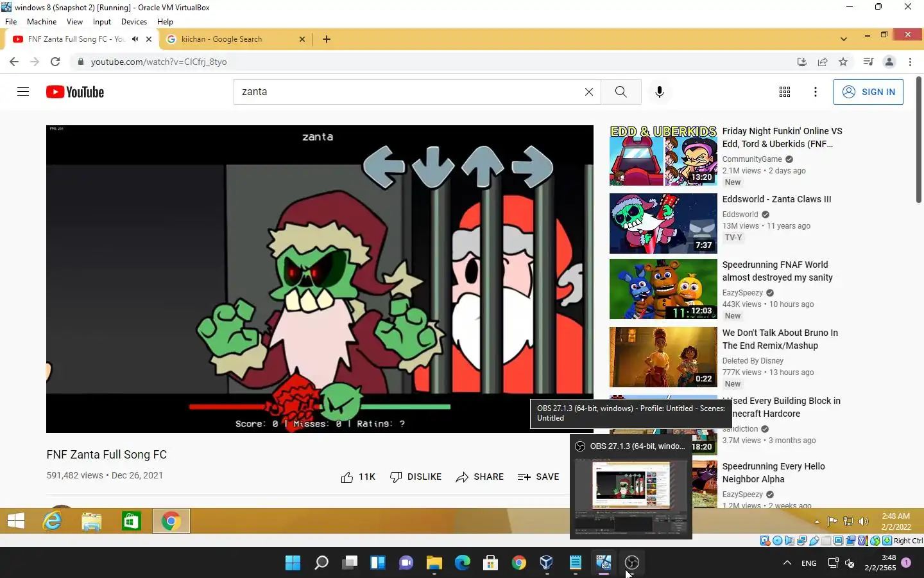Expand host system tray overflow chevron
The image size is (924, 578).
click(787, 563)
